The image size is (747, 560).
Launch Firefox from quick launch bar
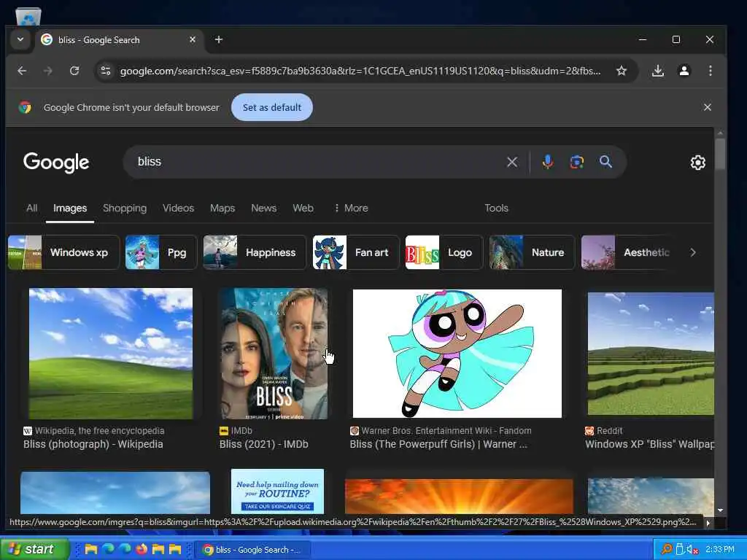[x=142, y=549]
